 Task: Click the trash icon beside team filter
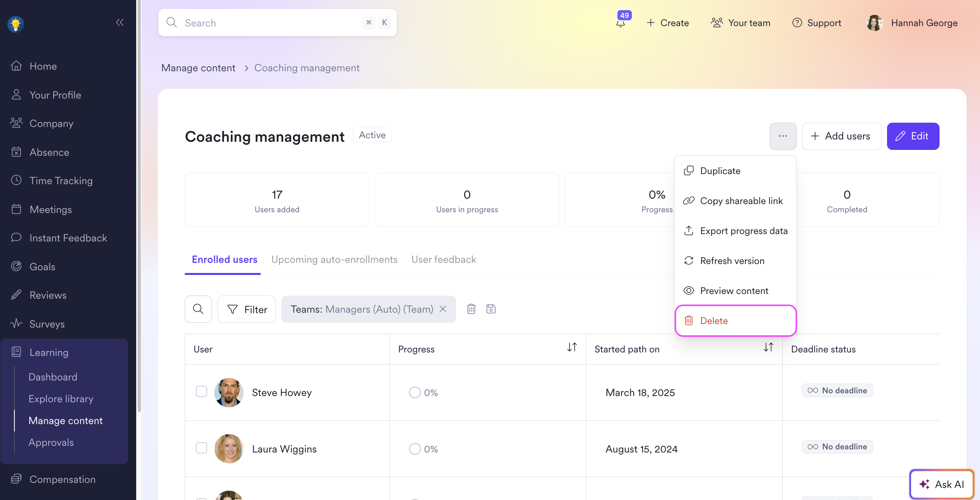(471, 309)
